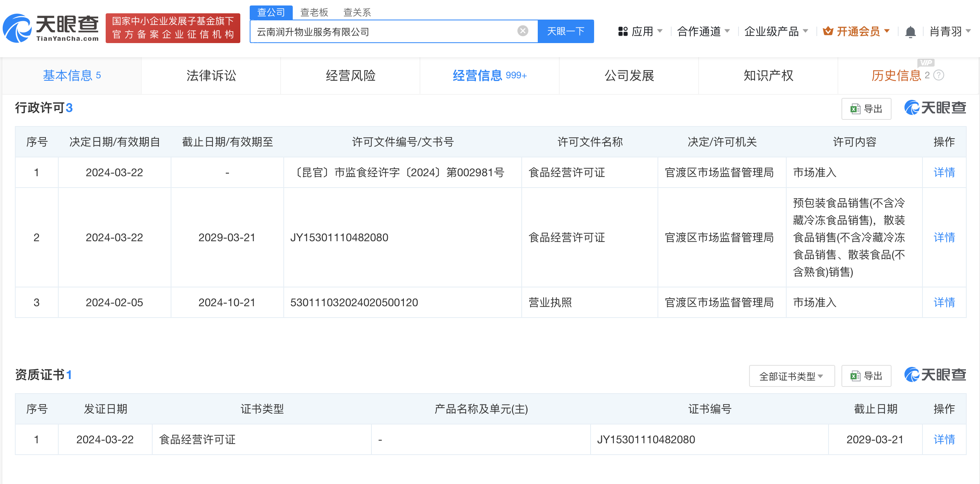980x484 pixels.
Task: Click the 行政许可 section heading
Action: [44, 108]
